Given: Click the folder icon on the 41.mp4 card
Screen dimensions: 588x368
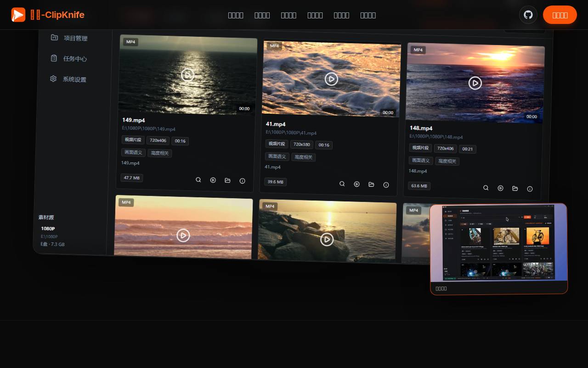Looking at the screenshot, I should click(x=371, y=184).
